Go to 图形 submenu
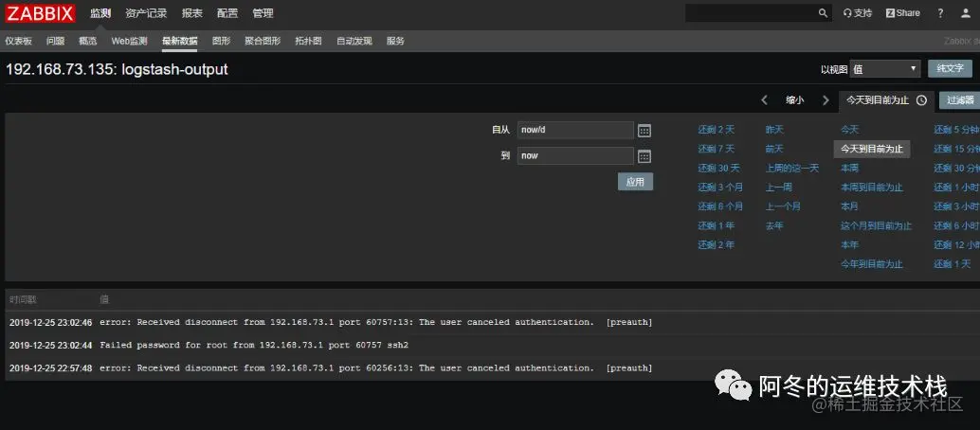Image resolution: width=980 pixels, height=430 pixels. click(x=221, y=42)
